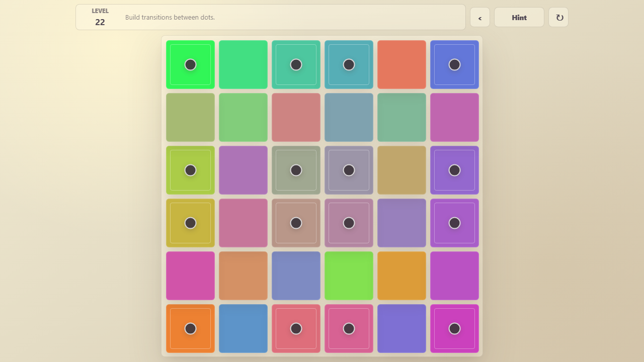This screenshot has height=362, width=644.
Task: Open the Hint button
Action: [x=519, y=17]
